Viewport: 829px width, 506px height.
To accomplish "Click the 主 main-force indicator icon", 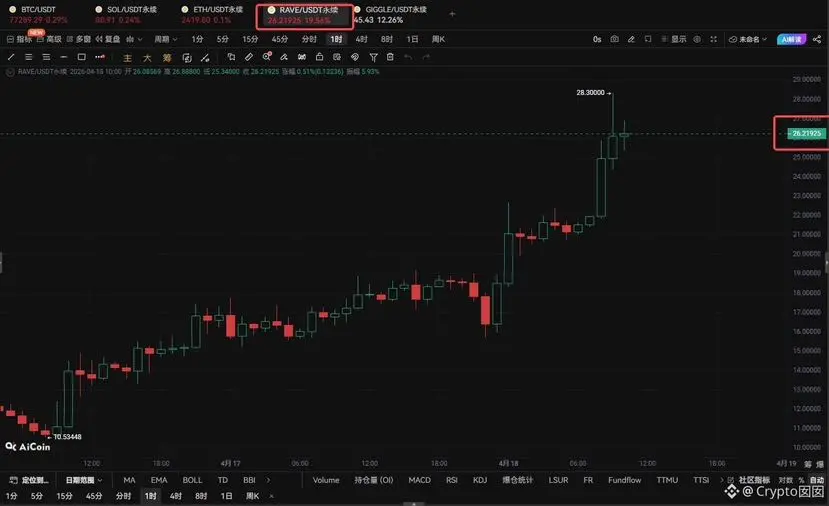I will (127, 58).
